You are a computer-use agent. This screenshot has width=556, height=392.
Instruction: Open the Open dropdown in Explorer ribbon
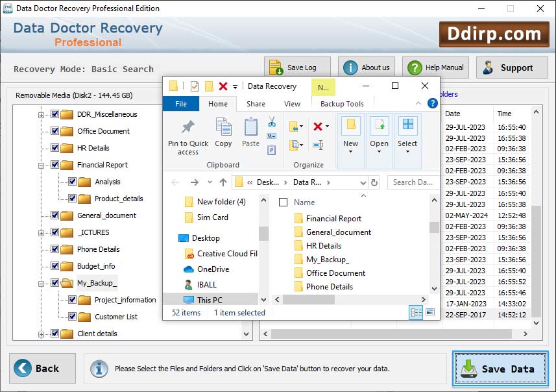pos(379,140)
